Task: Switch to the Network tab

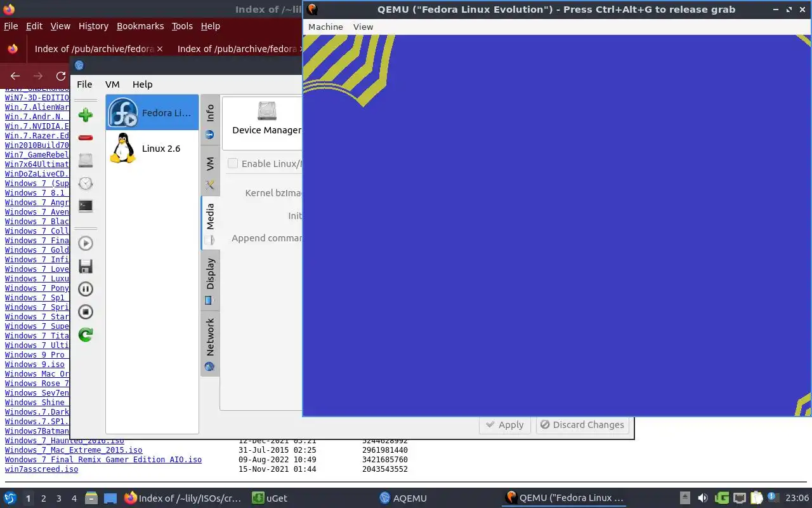Action: (x=210, y=344)
